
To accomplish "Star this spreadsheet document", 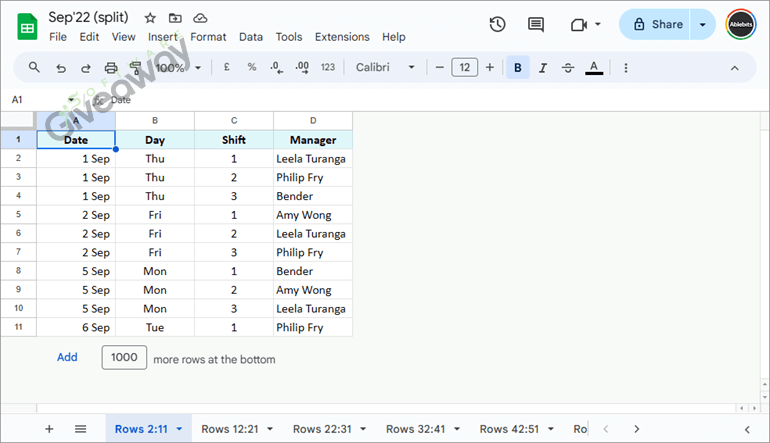I will [x=150, y=18].
